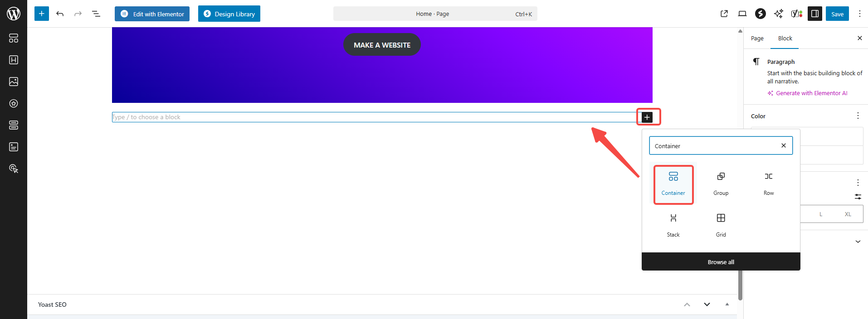Select the Container block in inserter

673,184
